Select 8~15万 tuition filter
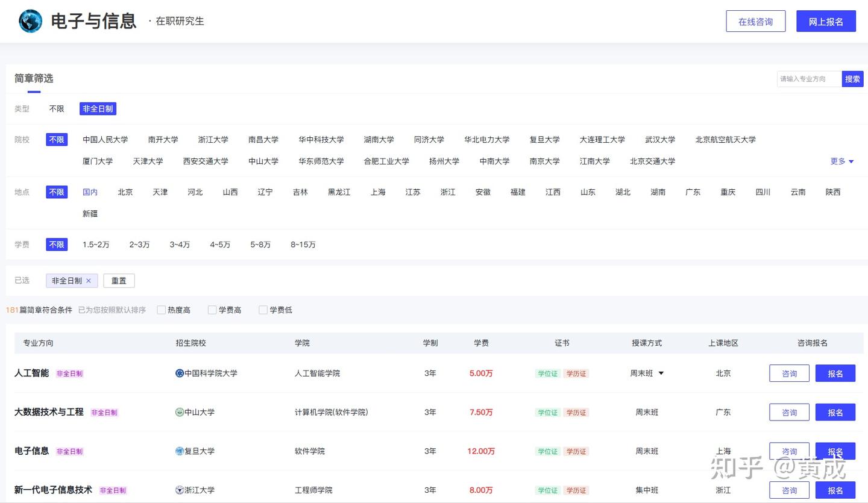Screen dimensions: 868x503 [x=303, y=245]
